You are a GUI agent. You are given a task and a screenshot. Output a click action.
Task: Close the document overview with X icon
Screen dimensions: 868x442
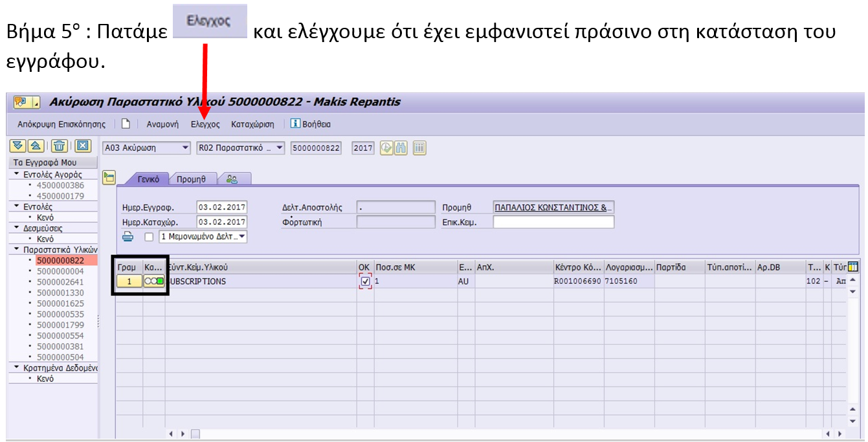pyautogui.click(x=82, y=146)
